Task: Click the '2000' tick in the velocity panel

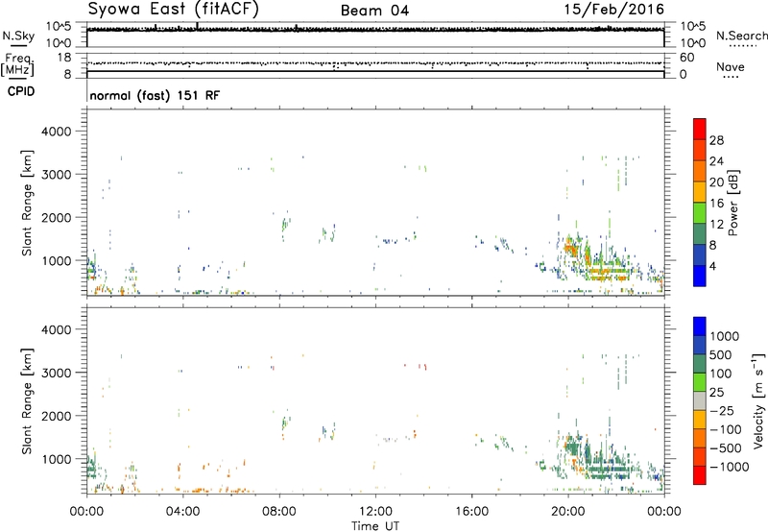Action: 56,416
